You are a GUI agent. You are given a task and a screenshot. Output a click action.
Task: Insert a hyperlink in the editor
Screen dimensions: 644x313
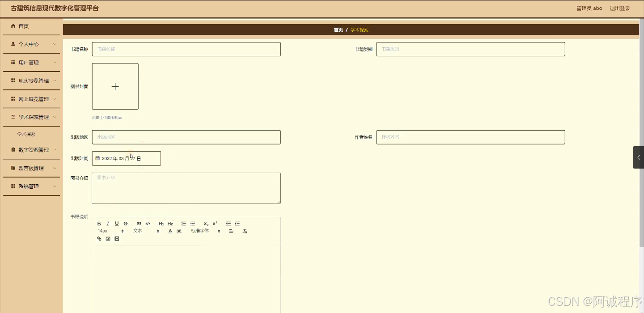pos(99,239)
